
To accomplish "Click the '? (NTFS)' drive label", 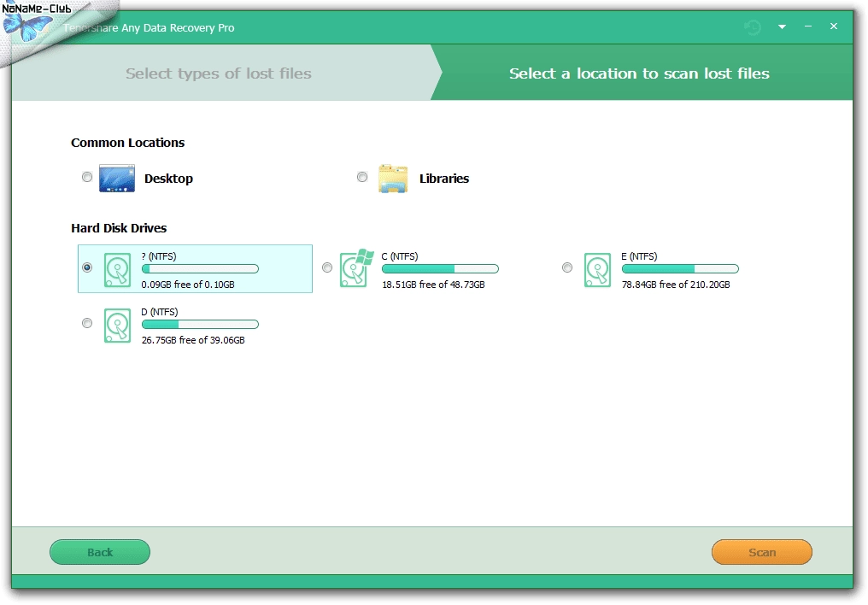I will point(159,256).
